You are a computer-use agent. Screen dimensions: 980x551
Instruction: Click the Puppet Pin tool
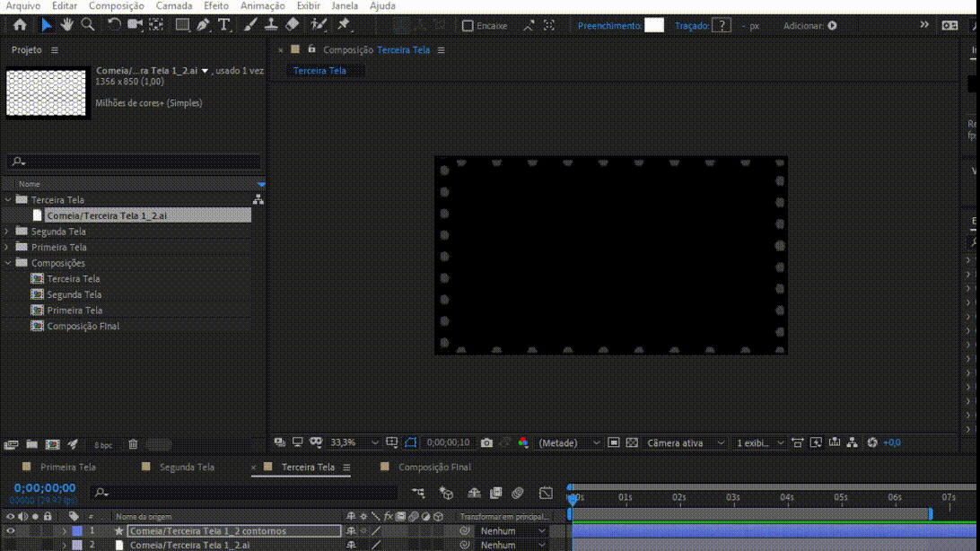[x=343, y=25]
